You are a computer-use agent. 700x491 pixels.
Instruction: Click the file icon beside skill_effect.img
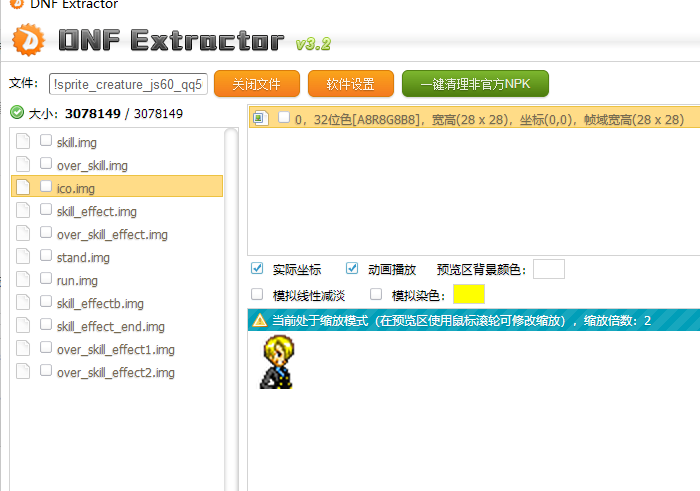(23, 210)
